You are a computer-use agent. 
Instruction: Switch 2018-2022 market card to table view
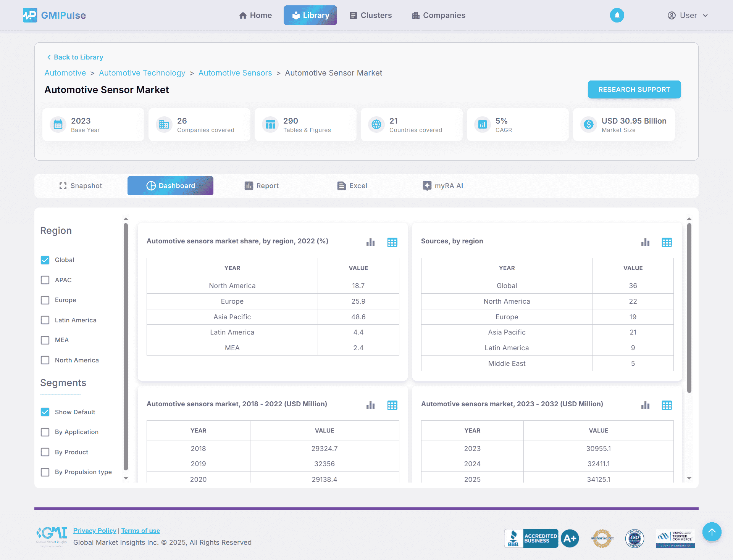pyautogui.click(x=392, y=405)
